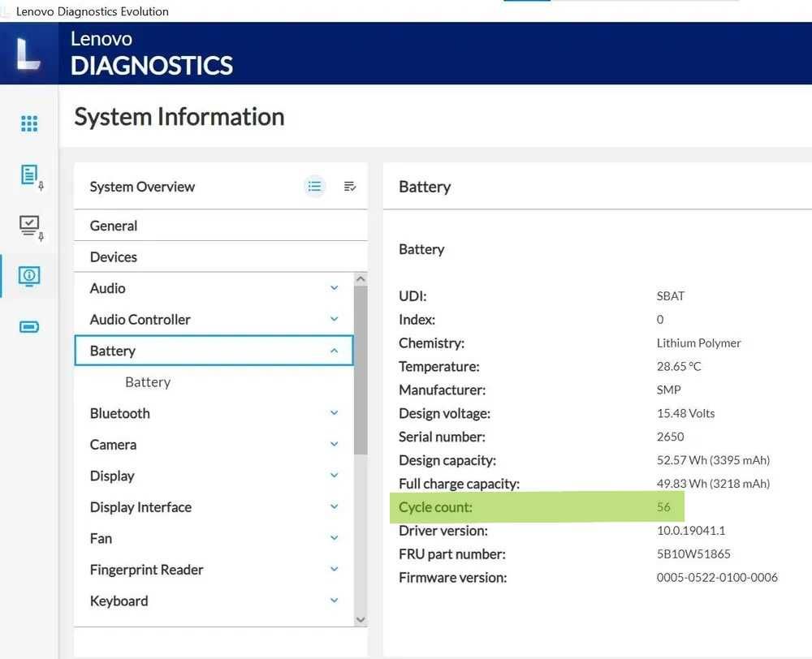Image resolution: width=812 pixels, height=659 pixels.
Task: Expand the Fan chevron
Action: (334, 538)
